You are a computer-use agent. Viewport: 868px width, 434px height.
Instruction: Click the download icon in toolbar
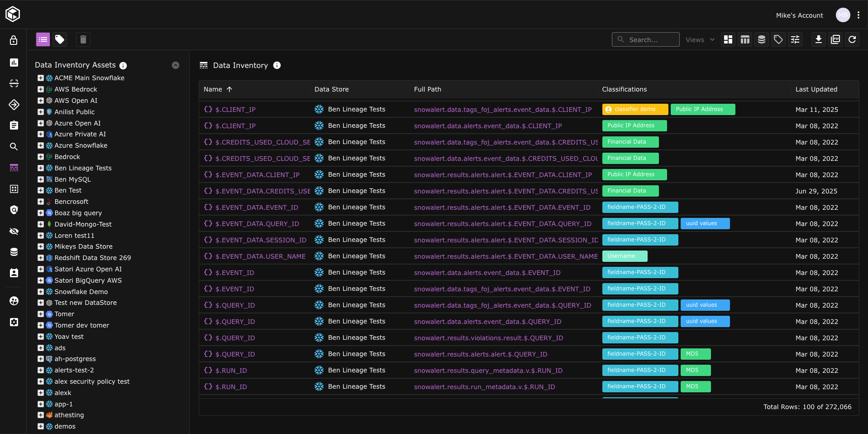[x=818, y=40]
